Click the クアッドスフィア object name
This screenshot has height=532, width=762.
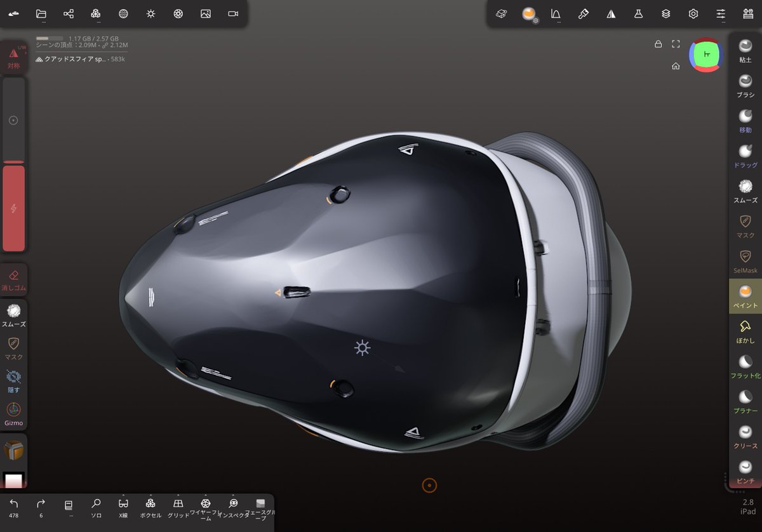(75, 59)
